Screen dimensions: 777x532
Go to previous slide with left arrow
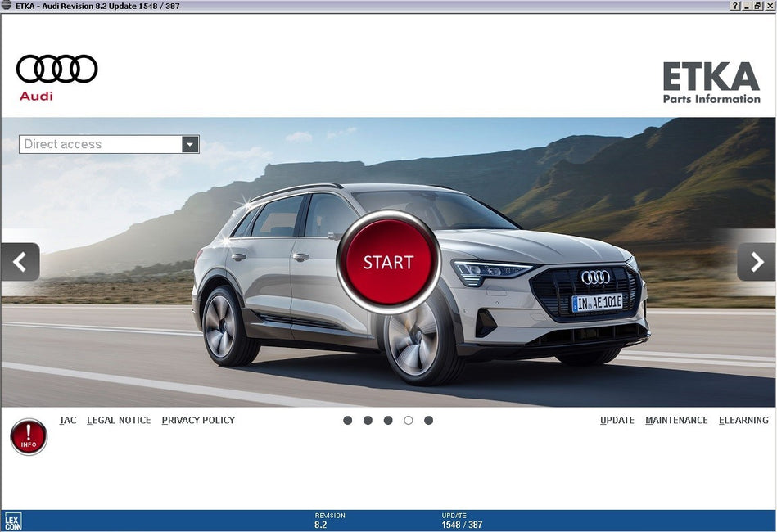pyautogui.click(x=20, y=262)
